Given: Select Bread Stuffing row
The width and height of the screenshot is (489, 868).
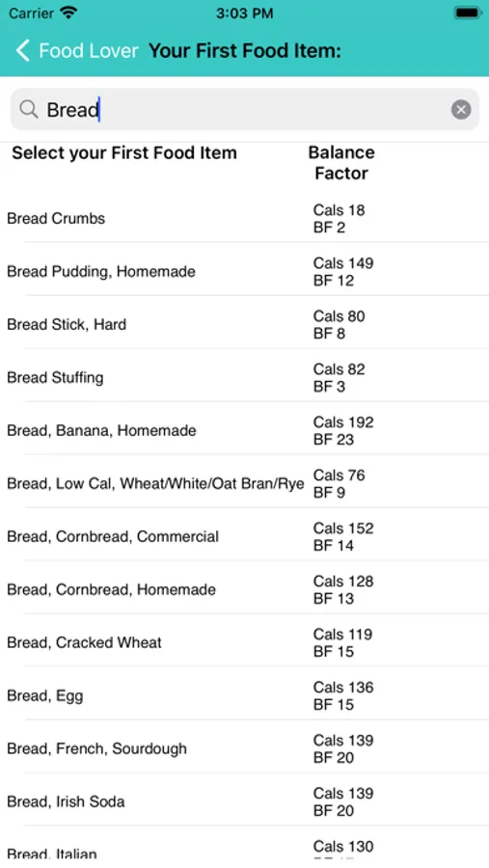Looking at the screenshot, I should tap(244, 377).
